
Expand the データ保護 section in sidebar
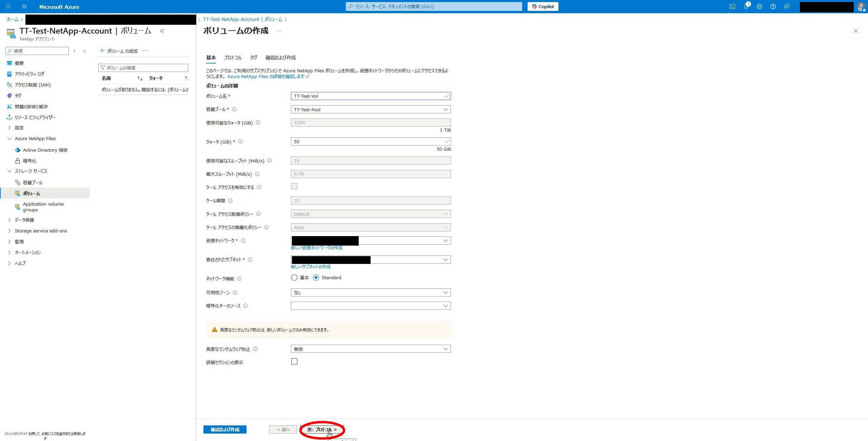[x=24, y=220]
